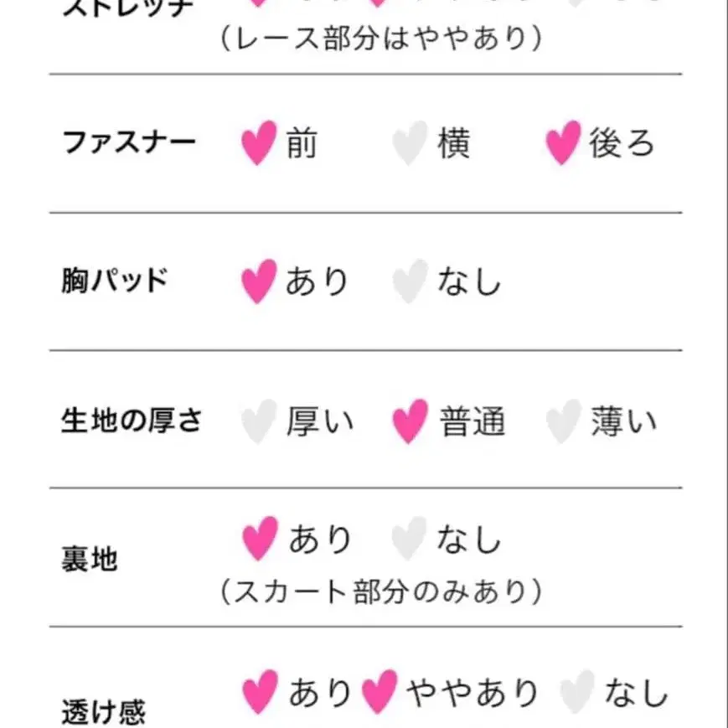Click the note (スカート部分のみあり)
The image size is (728, 728).
click(381, 592)
